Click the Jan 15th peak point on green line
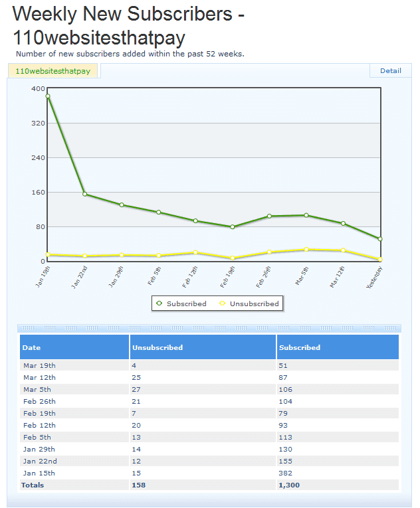 point(48,96)
